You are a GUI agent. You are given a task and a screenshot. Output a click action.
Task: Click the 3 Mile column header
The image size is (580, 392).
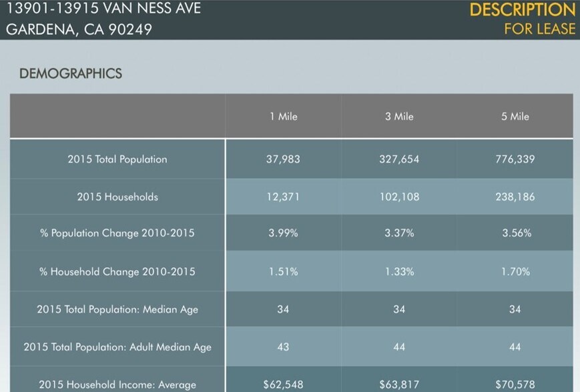(399, 117)
